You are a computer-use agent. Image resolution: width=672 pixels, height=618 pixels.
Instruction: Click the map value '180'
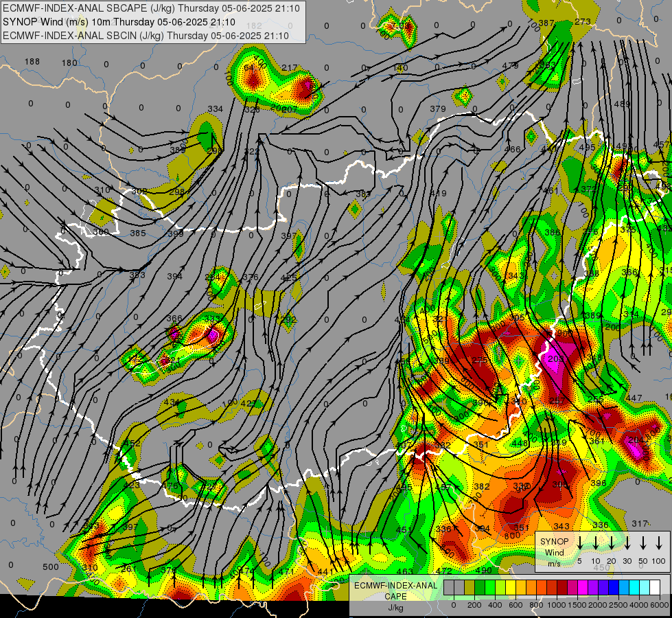click(69, 63)
